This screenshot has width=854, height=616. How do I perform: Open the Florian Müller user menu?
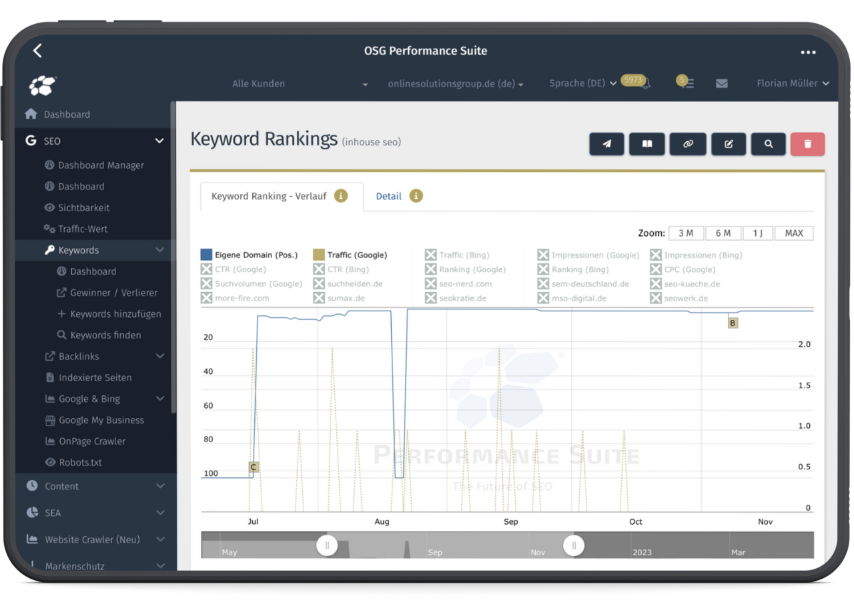point(793,83)
